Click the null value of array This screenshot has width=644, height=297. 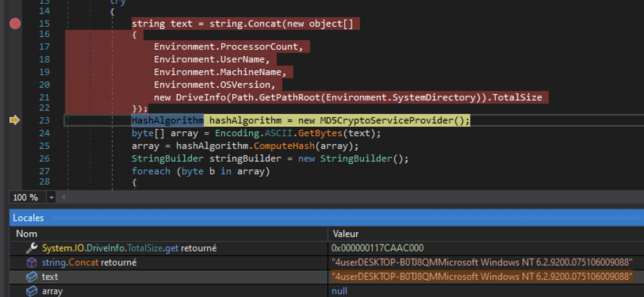coord(339,291)
